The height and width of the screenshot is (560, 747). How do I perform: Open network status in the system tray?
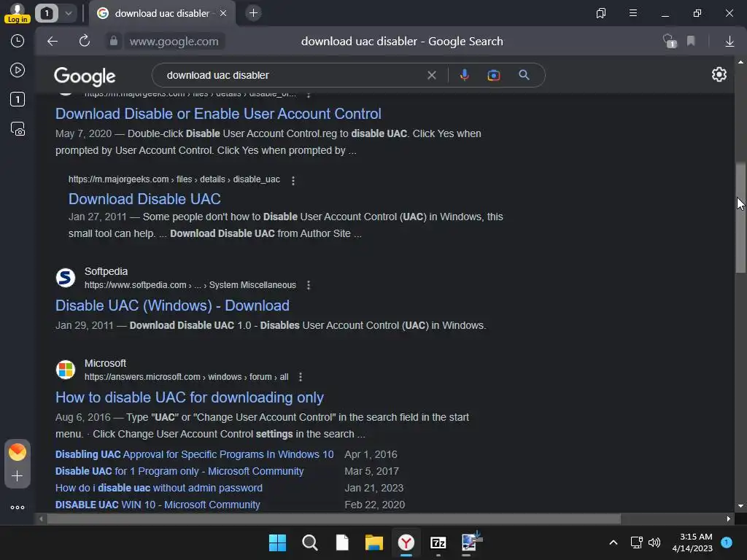click(x=636, y=542)
